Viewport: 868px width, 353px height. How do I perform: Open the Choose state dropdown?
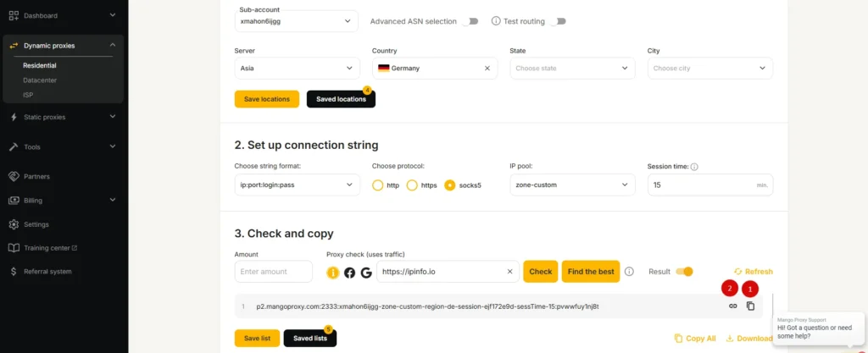pos(572,69)
